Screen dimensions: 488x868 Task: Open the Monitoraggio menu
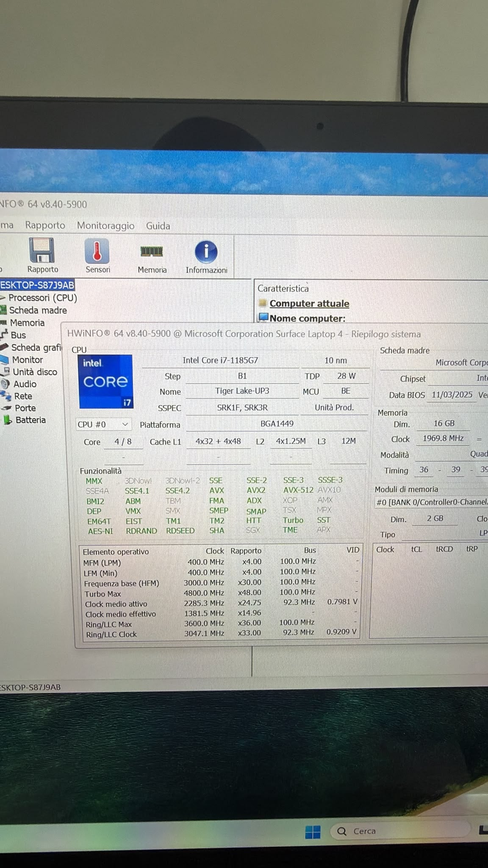pyautogui.click(x=105, y=225)
